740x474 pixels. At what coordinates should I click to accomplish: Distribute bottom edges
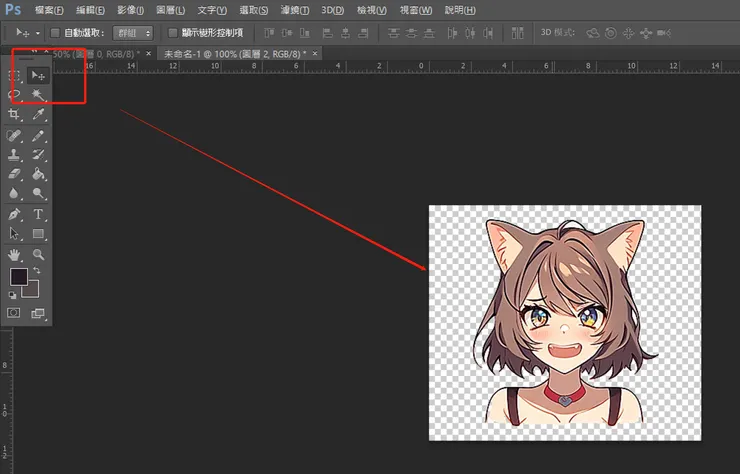[x=429, y=33]
